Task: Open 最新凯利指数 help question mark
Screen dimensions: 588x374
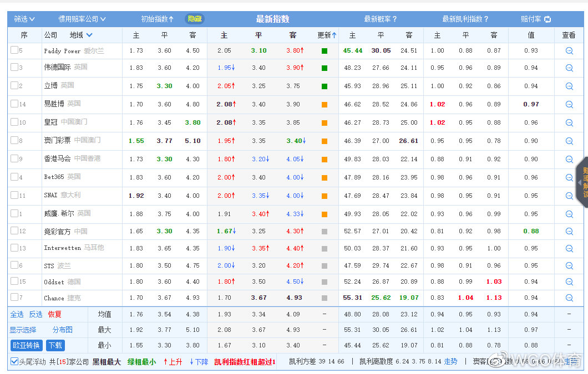Action: click(486, 19)
